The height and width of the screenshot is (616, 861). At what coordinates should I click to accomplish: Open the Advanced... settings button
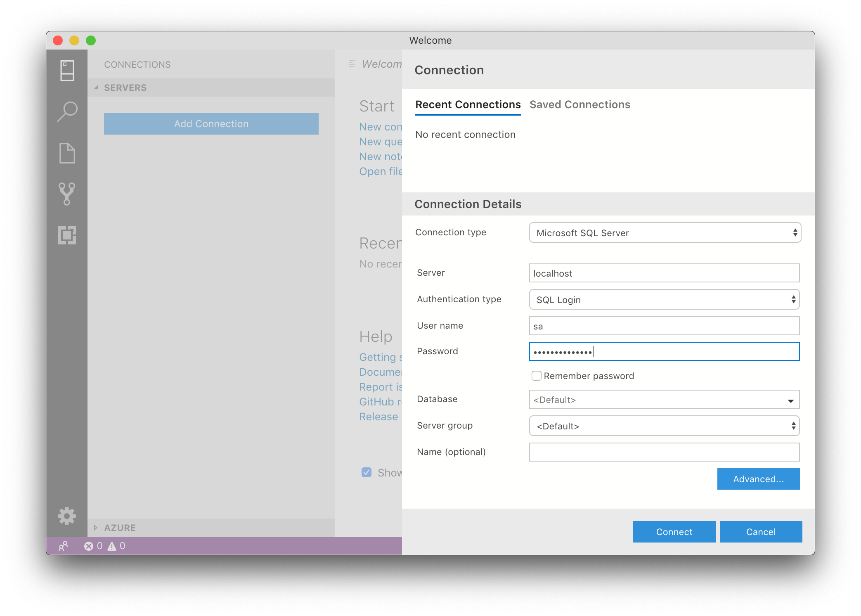point(758,479)
